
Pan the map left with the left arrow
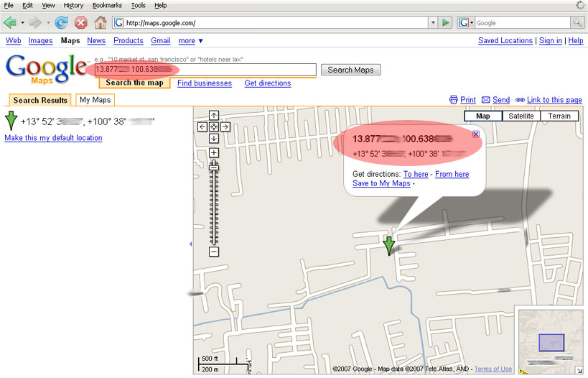(202, 127)
